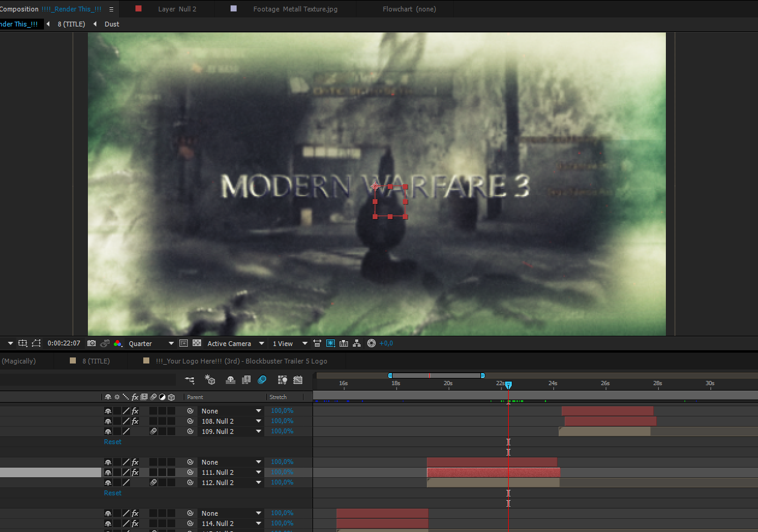Open the Active Camera view dropdown
This screenshot has height=532, width=758.
(236, 344)
